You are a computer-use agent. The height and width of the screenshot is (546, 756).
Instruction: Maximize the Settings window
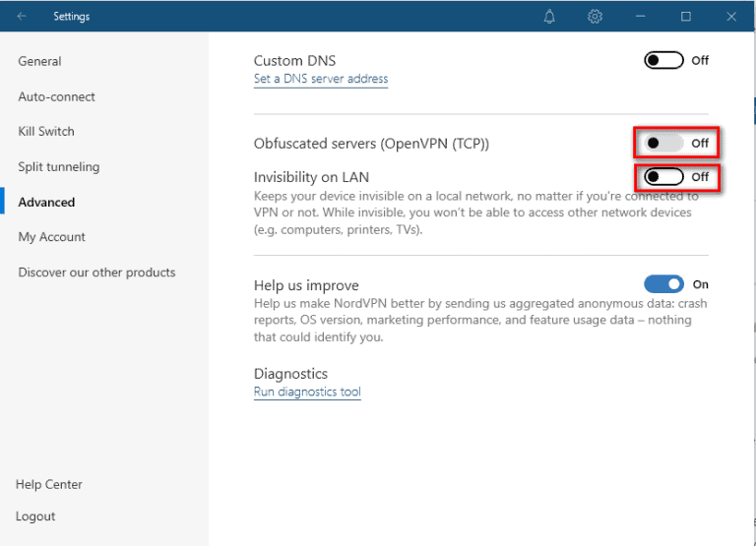coord(686,16)
